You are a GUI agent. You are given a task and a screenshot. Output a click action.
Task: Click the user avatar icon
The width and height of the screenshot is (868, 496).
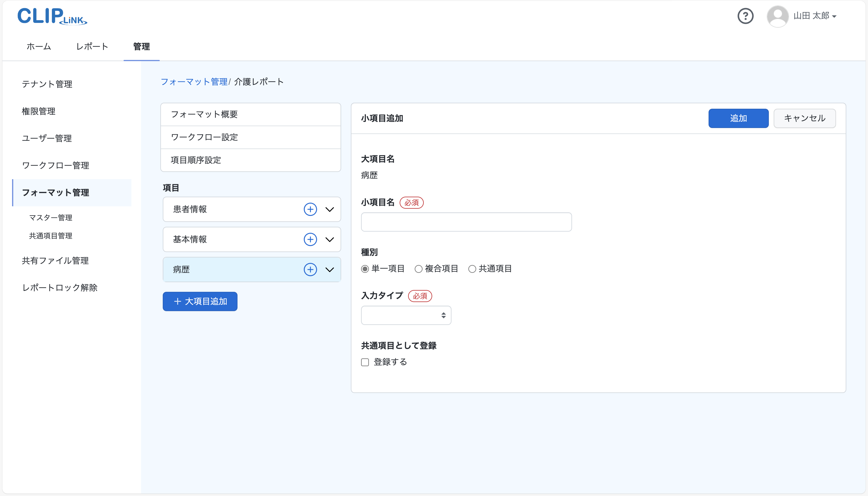click(x=777, y=16)
